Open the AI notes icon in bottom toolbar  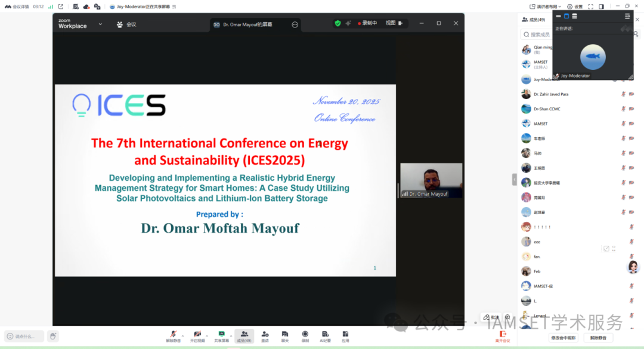325,335
